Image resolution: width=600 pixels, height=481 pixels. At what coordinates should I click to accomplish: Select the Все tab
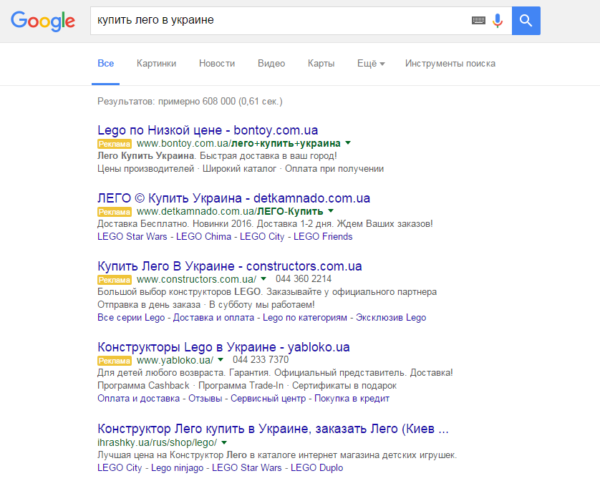(106, 63)
